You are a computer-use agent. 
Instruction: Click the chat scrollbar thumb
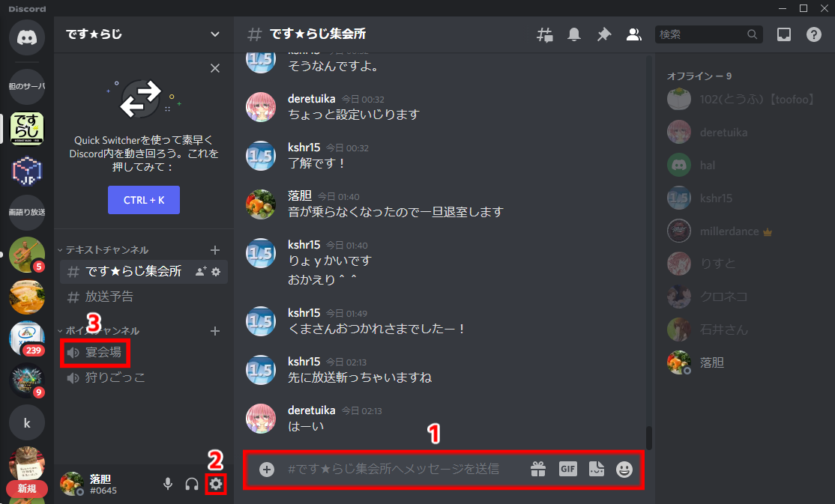[x=648, y=437]
